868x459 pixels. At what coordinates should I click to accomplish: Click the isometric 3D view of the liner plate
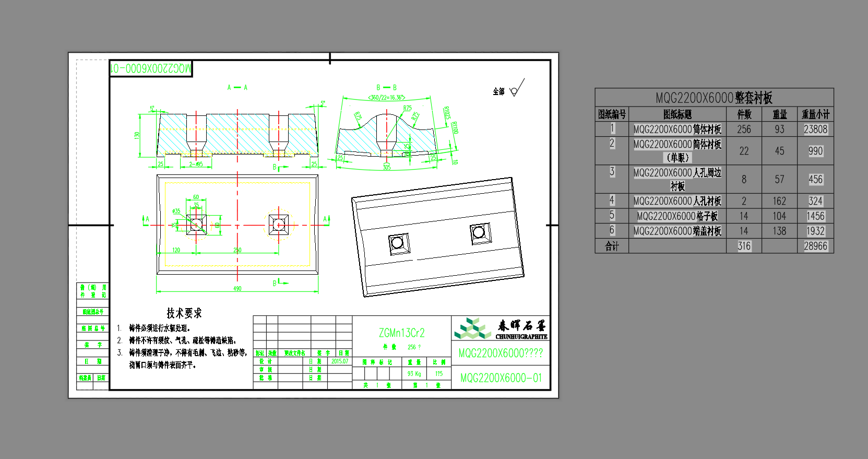[437, 237]
